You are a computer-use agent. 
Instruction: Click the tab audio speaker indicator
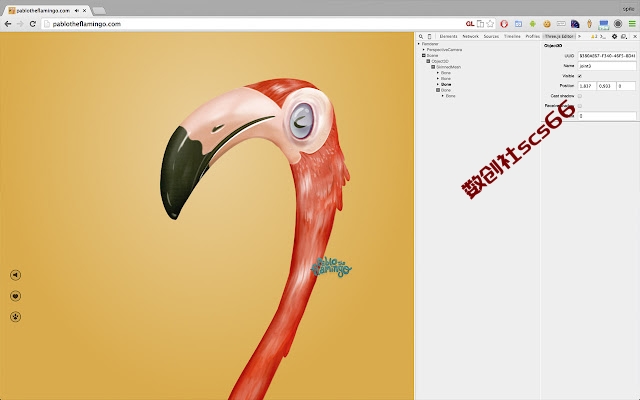point(77,11)
